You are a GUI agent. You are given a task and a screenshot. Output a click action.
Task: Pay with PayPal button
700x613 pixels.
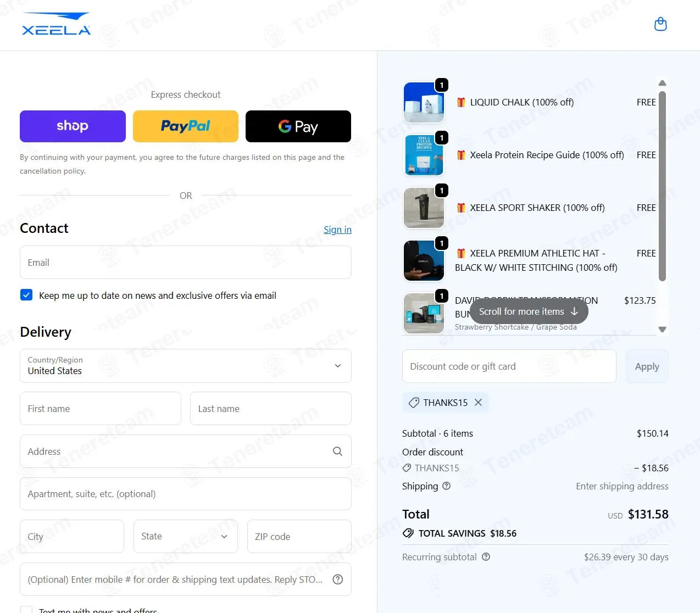click(186, 126)
